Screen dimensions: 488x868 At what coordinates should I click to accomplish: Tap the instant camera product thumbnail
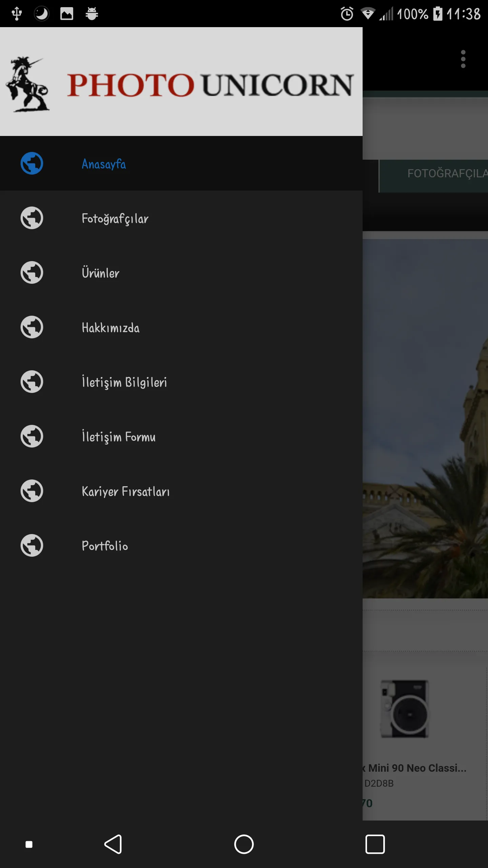click(x=405, y=709)
